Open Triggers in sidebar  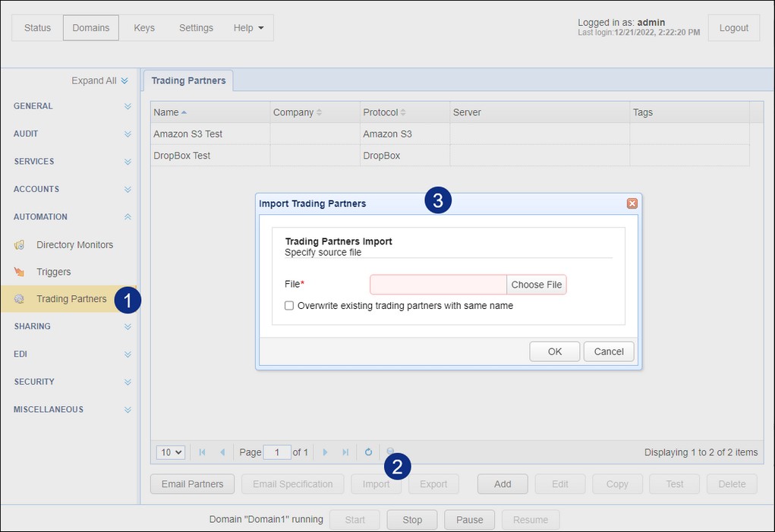coord(53,272)
